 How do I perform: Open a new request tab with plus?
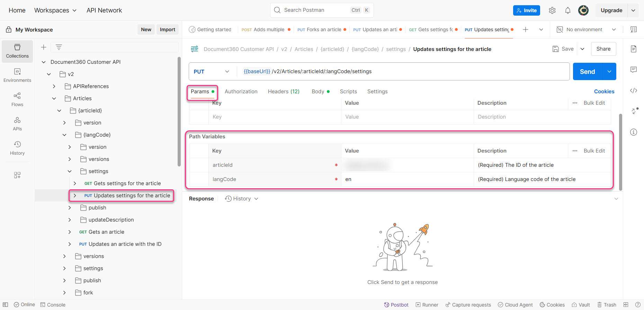pyautogui.click(x=526, y=29)
